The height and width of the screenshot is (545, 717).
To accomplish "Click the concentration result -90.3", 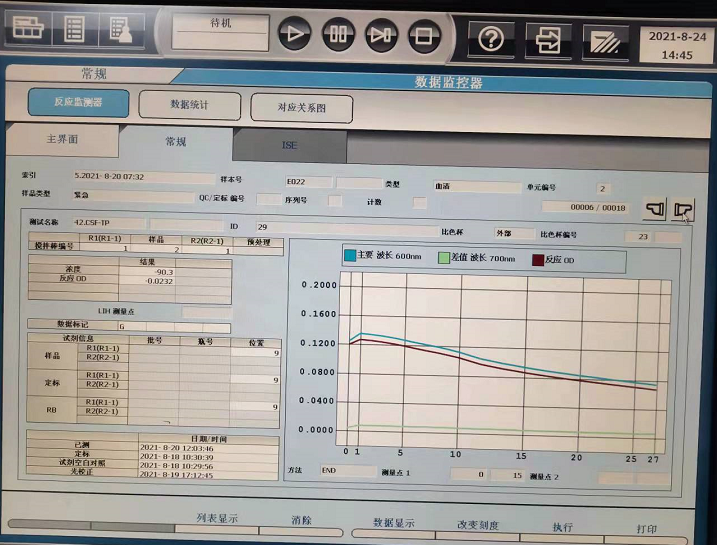I will coord(146,272).
